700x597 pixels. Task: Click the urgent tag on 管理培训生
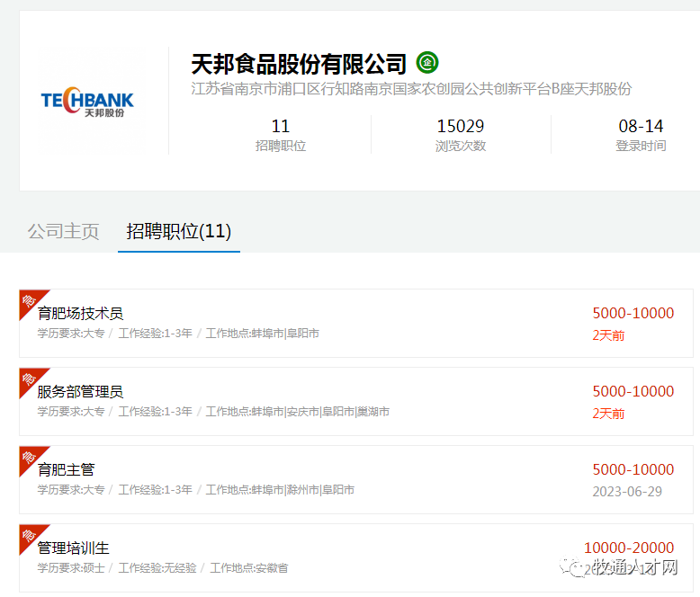[30, 535]
